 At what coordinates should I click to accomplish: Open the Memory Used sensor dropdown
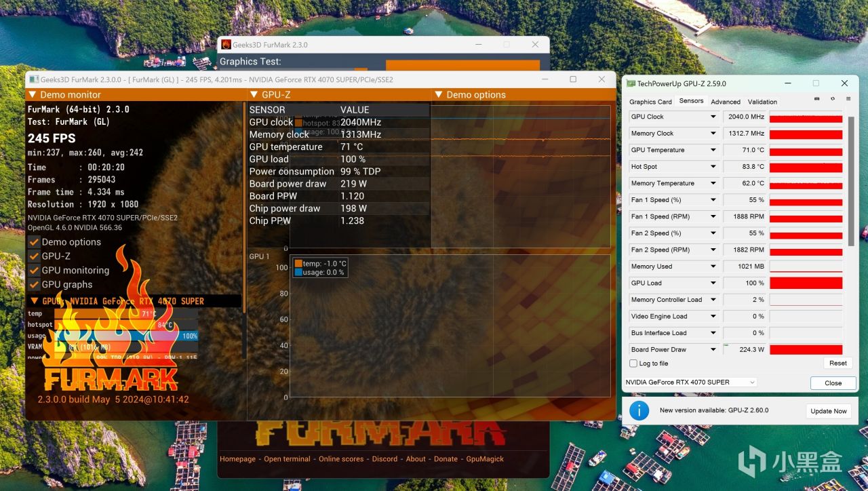click(713, 267)
